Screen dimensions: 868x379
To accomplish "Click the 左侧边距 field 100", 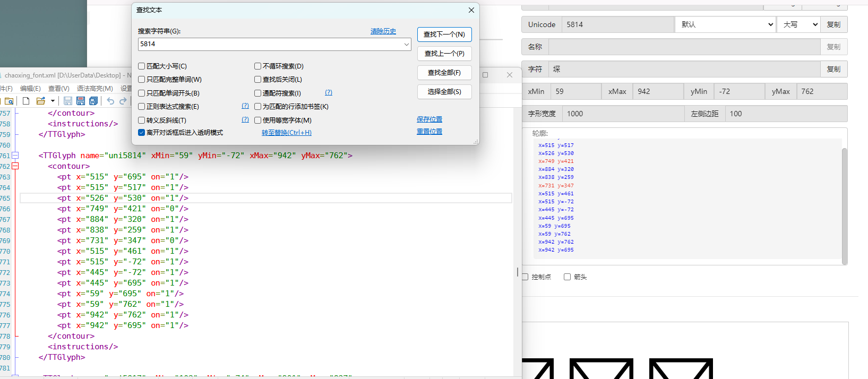I will 786,114.
